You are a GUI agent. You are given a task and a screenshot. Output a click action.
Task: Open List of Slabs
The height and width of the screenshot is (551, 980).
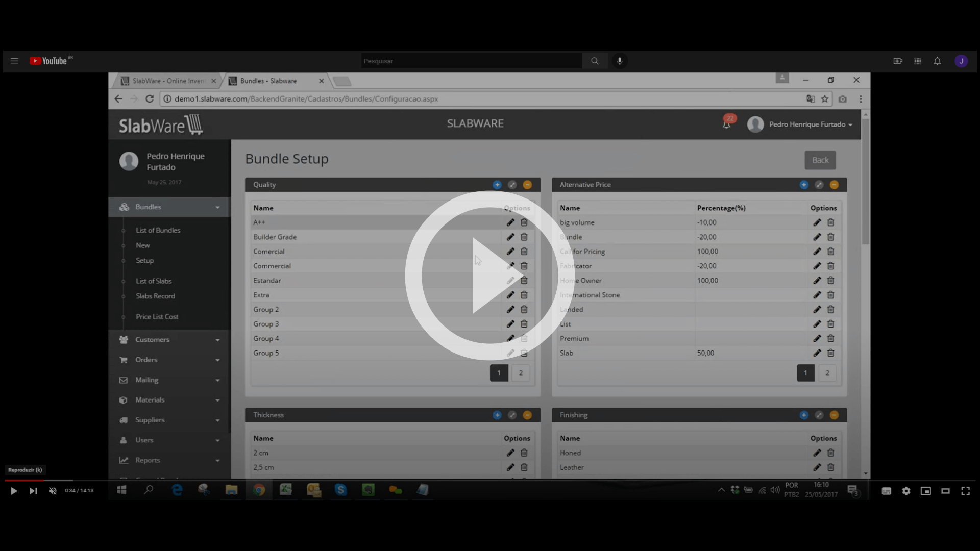154,281
